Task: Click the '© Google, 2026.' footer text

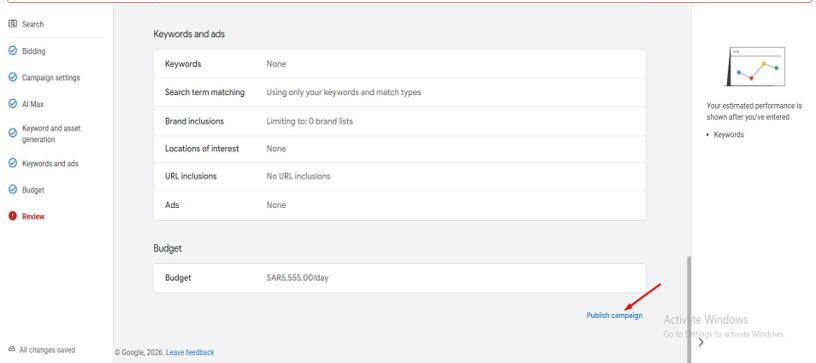Action: pos(139,352)
